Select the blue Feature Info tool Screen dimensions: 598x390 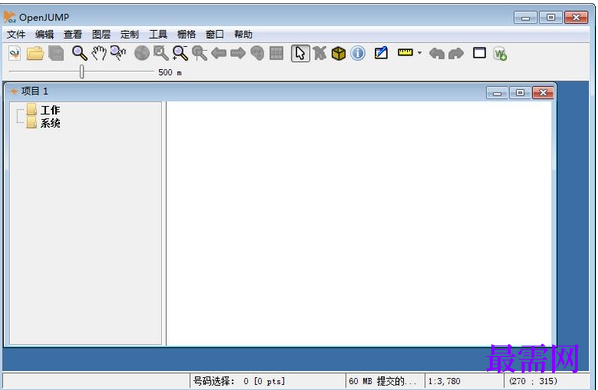click(358, 53)
